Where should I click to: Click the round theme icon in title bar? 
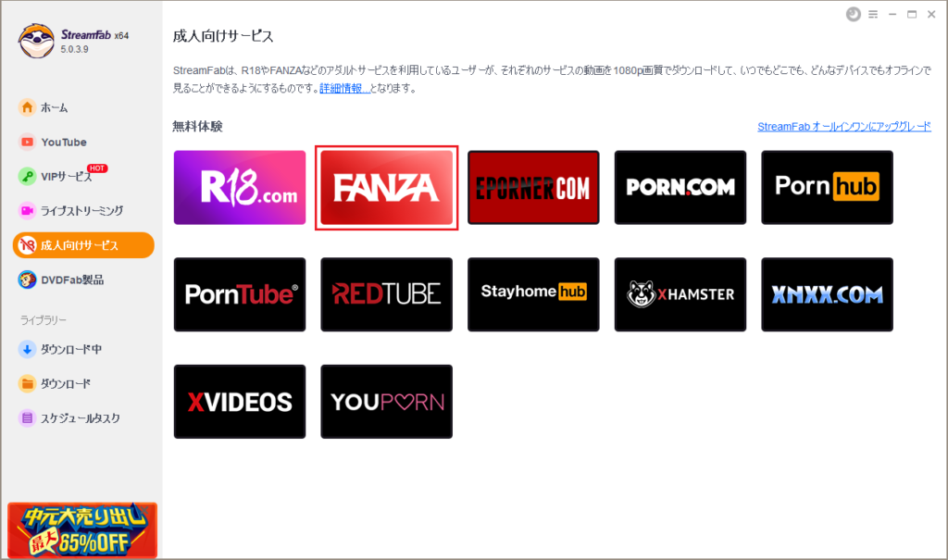[853, 15]
